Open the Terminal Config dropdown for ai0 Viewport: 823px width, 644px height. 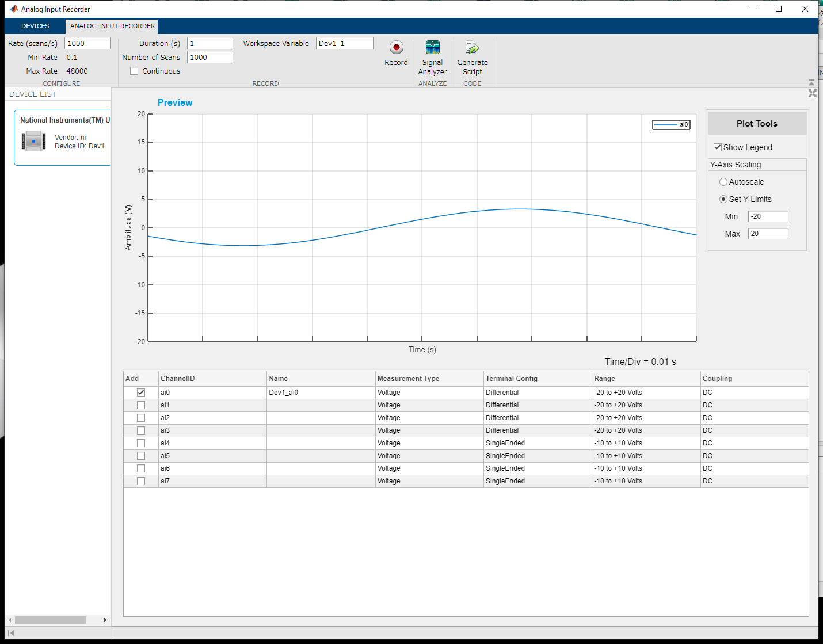[x=535, y=392]
